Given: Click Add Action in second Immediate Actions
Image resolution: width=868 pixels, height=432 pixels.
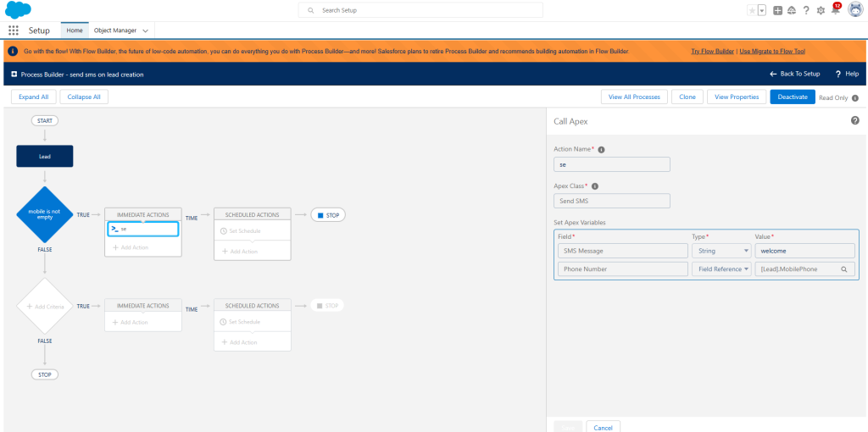Looking at the screenshot, I should pos(131,322).
